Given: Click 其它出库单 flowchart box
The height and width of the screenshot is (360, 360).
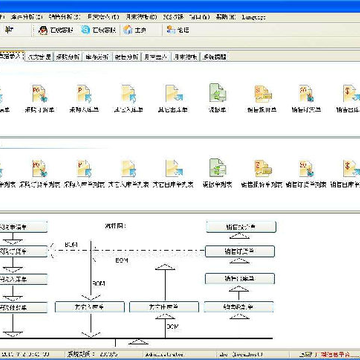Looking at the screenshot, I should [164, 307].
